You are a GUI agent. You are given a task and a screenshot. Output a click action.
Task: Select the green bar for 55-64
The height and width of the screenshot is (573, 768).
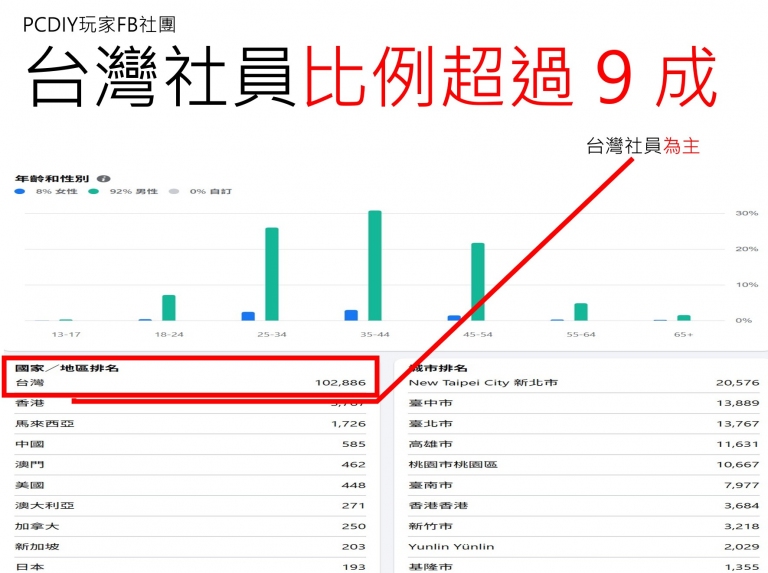click(581, 312)
